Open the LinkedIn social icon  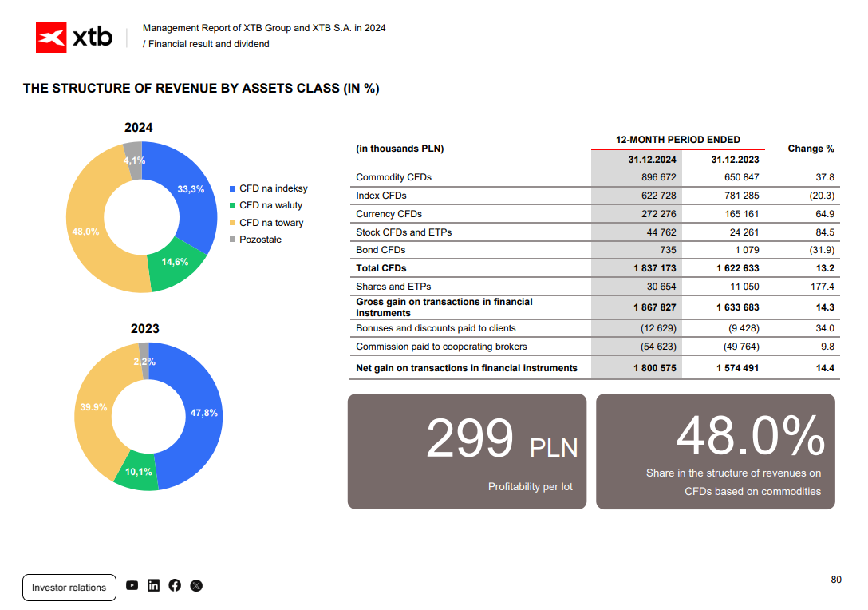tap(153, 585)
